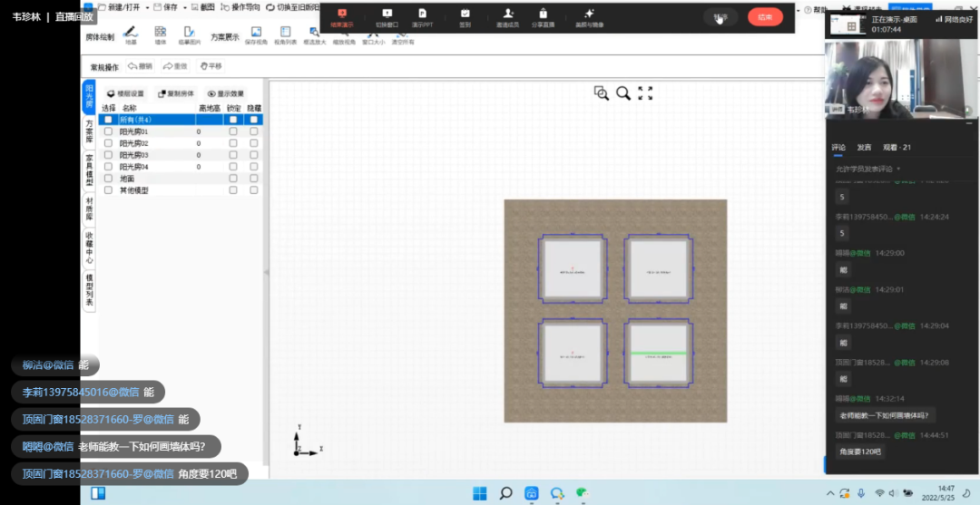Check the select box for 阳光房01
980x505 pixels.
coord(108,131)
